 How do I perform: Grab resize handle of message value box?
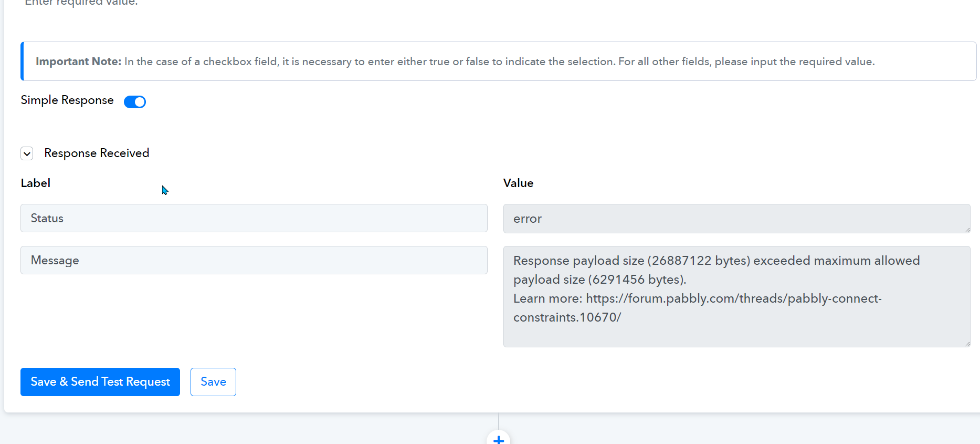click(x=967, y=344)
